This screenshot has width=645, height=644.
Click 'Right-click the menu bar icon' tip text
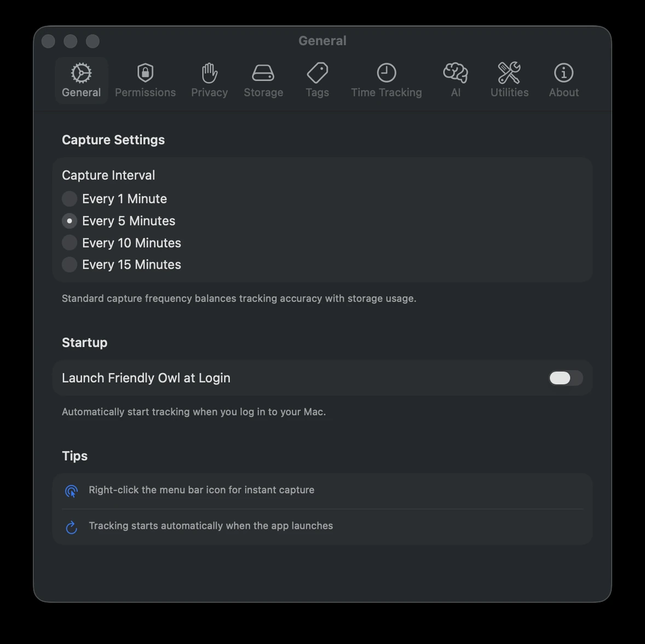201,490
